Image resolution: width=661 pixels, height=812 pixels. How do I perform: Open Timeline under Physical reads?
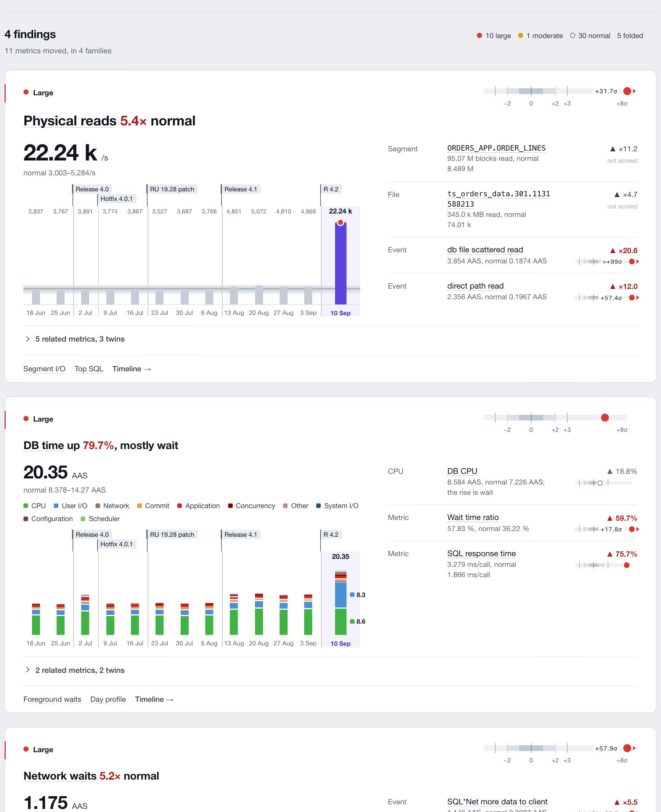[132, 369]
